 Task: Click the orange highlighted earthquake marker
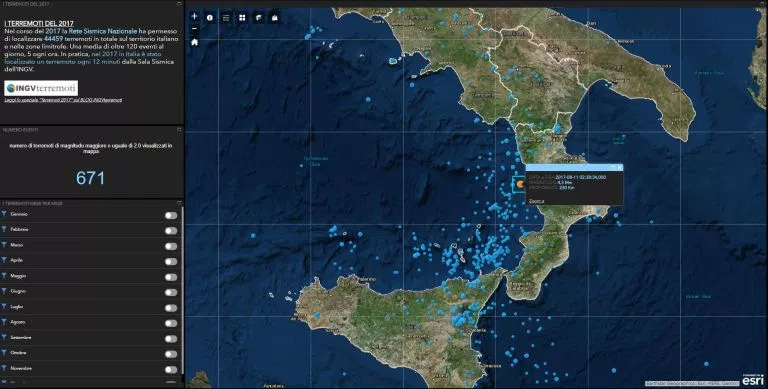pyautogui.click(x=521, y=185)
